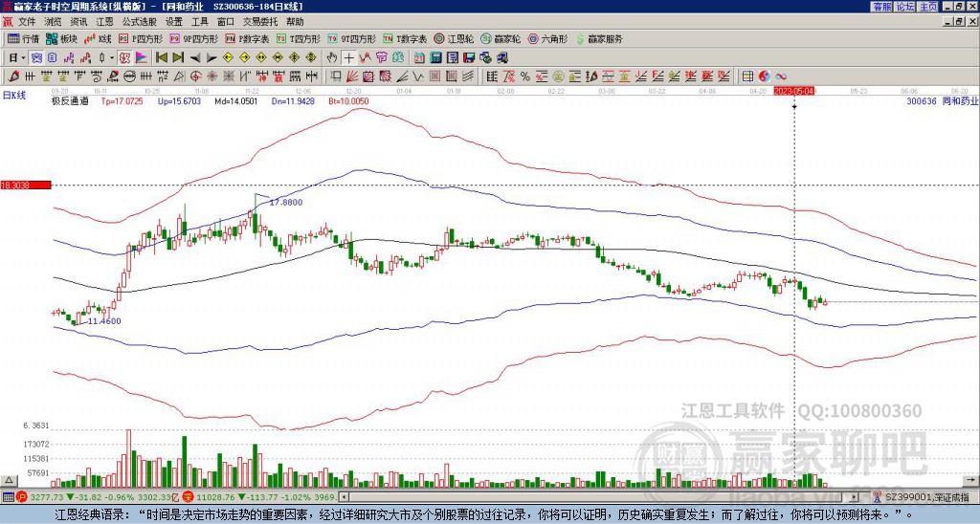Open the P数字表 tool
Viewport: 980px width, 524px height.
click(248, 38)
